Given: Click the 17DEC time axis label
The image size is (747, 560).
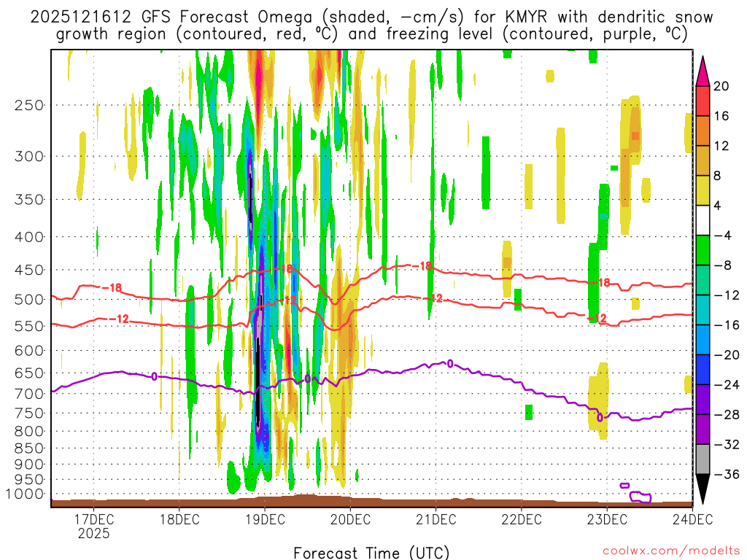Looking at the screenshot, I should click(x=93, y=519).
